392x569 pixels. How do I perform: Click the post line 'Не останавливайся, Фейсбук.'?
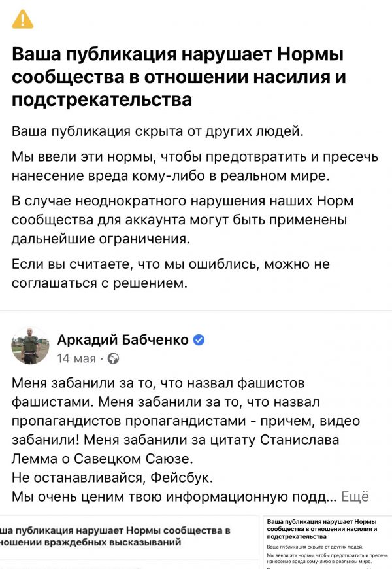click(112, 478)
